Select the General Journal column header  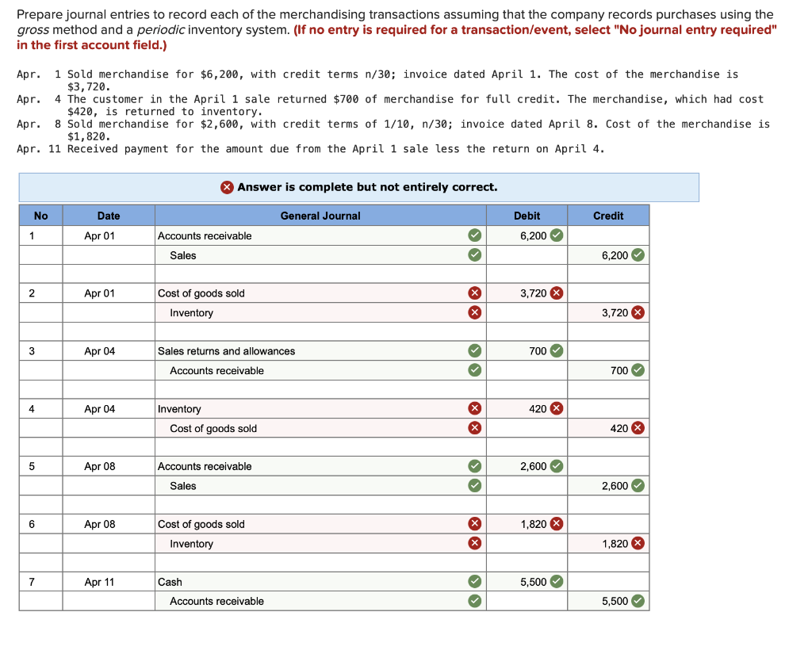[320, 215]
